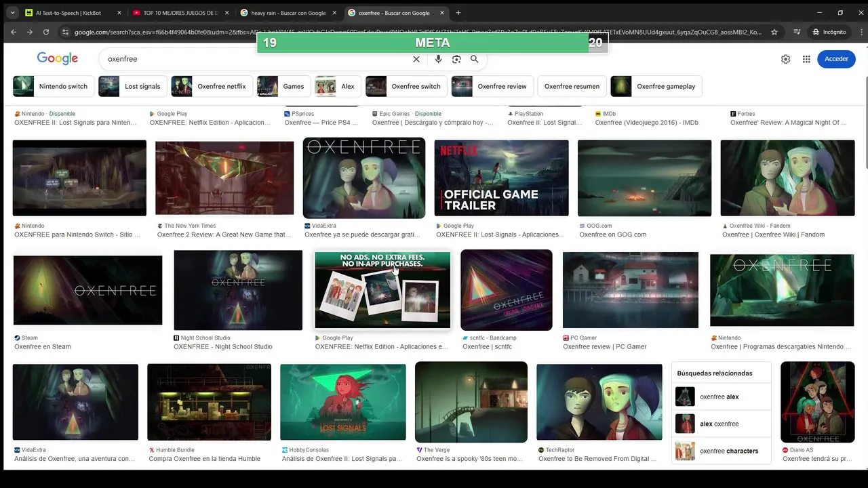Filter by Games chip
868x488 pixels.
(283, 86)
